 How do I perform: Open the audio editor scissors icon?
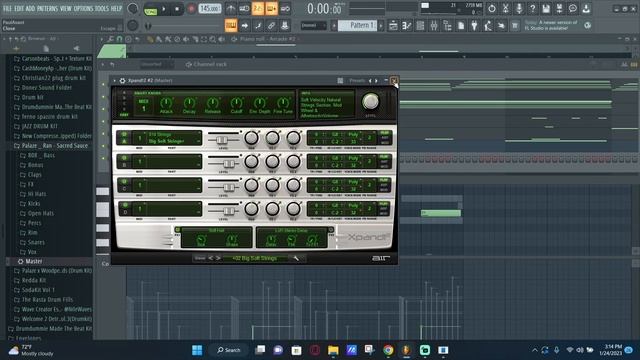(x=505, y=8)
